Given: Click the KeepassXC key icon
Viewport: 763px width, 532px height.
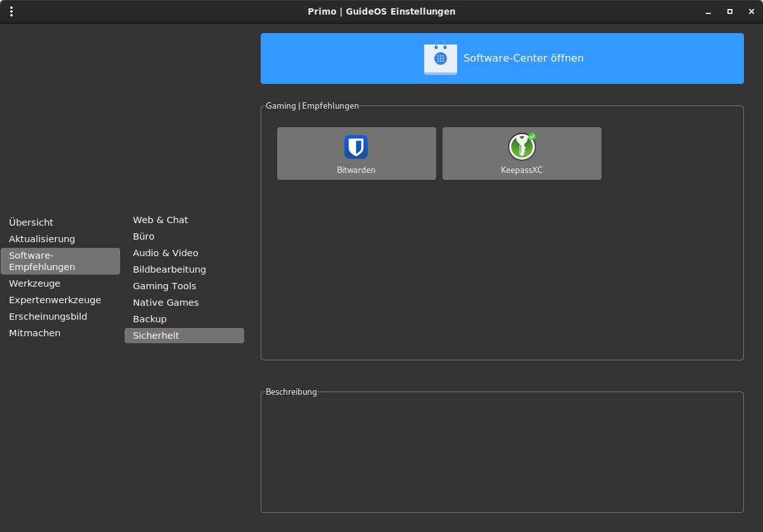Looking at the screenshot, I should pos(521,147).
